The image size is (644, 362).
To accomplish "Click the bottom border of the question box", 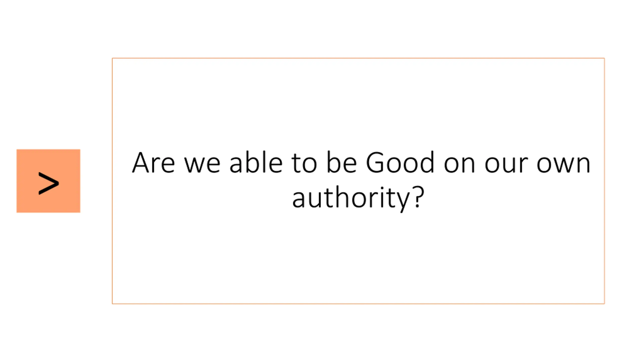I will coord(358,304).
